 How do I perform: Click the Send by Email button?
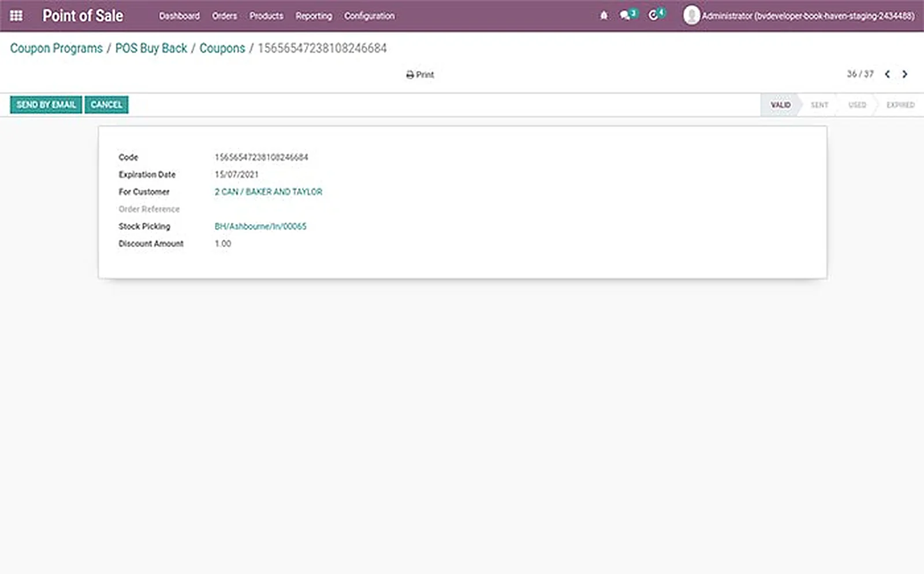click(46, 105)
